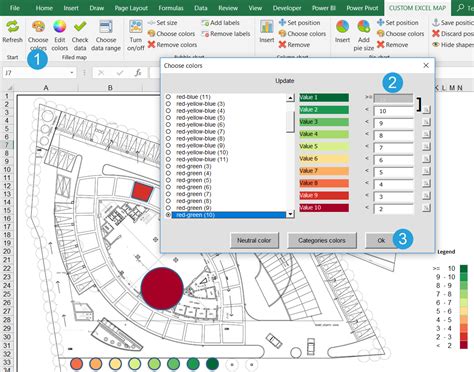Switch to the Data tab
The height and width of the screenshot is (372, 474).
[201, 8]
